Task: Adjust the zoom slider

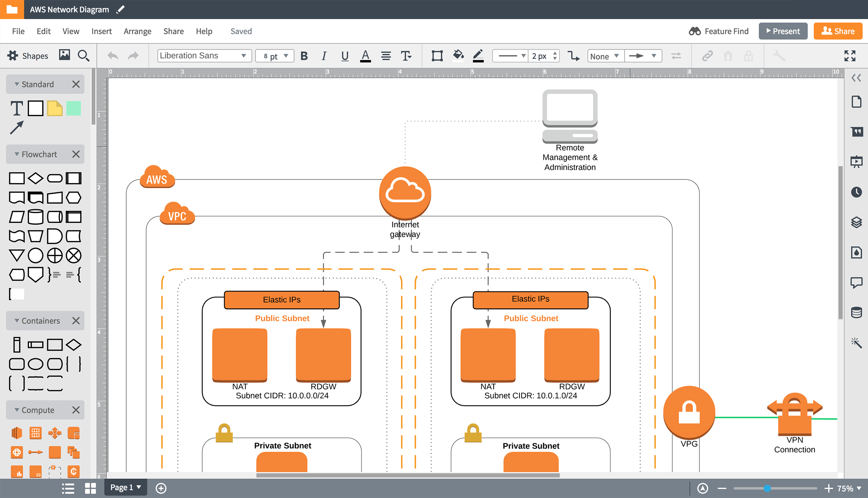Action: [767, 488]
